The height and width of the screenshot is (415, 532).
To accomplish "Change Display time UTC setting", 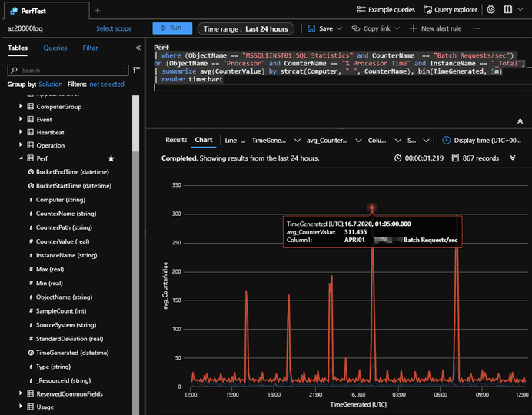I will click(x=482, y=141).
